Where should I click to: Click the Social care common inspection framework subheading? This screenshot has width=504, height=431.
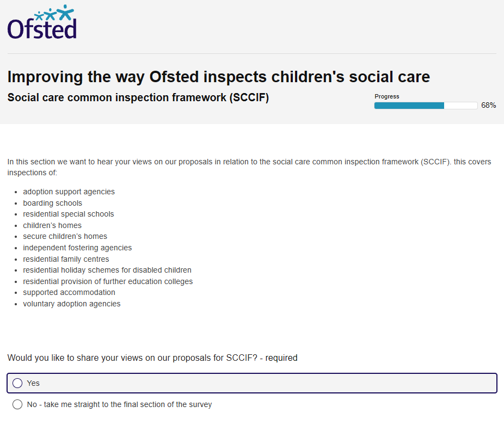click(x=138, y=97)
